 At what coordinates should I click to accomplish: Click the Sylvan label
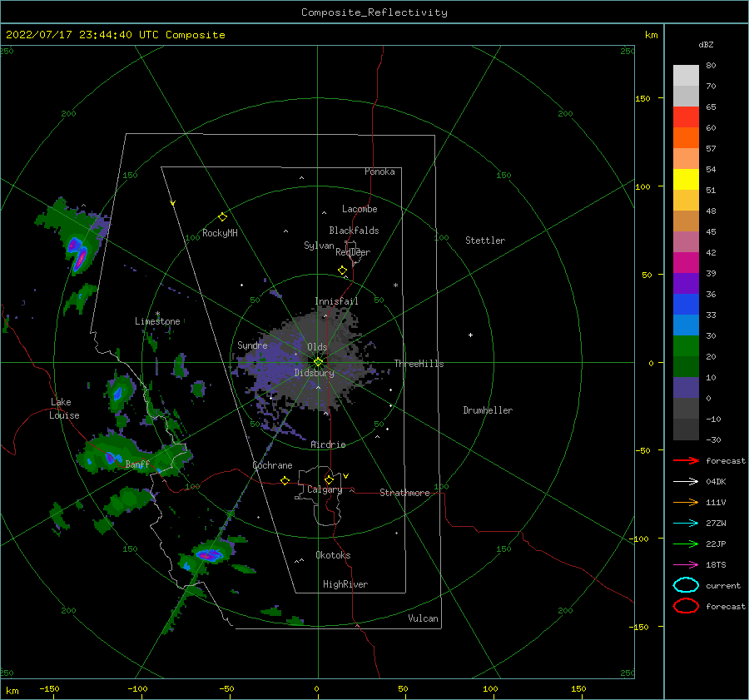point(319,246)
